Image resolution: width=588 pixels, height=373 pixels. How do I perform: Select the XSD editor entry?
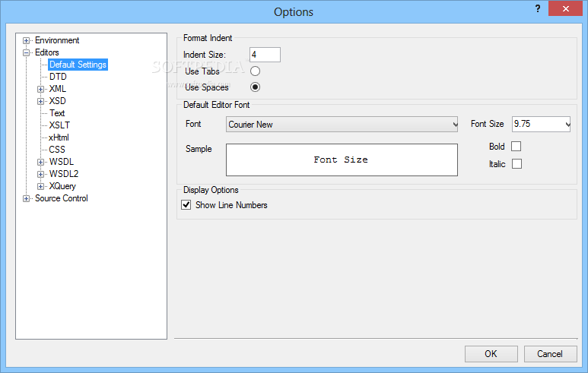click(x=57, y=101)
